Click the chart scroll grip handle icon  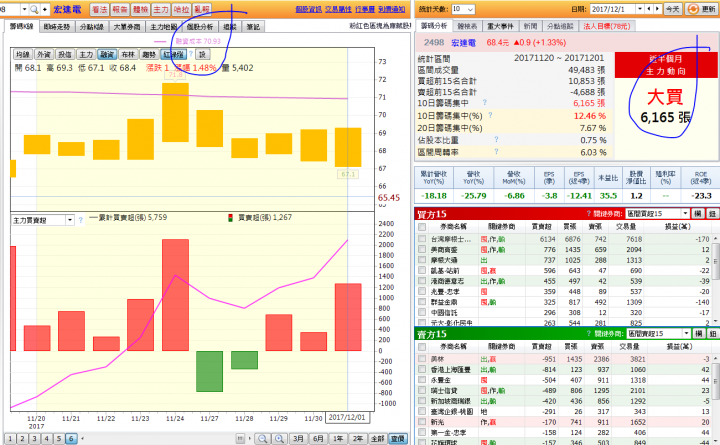(240, 439)
